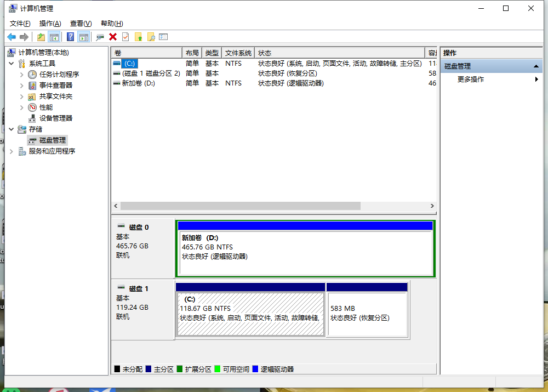
Task: Click the red X delete icon
Action: (113, 37)
